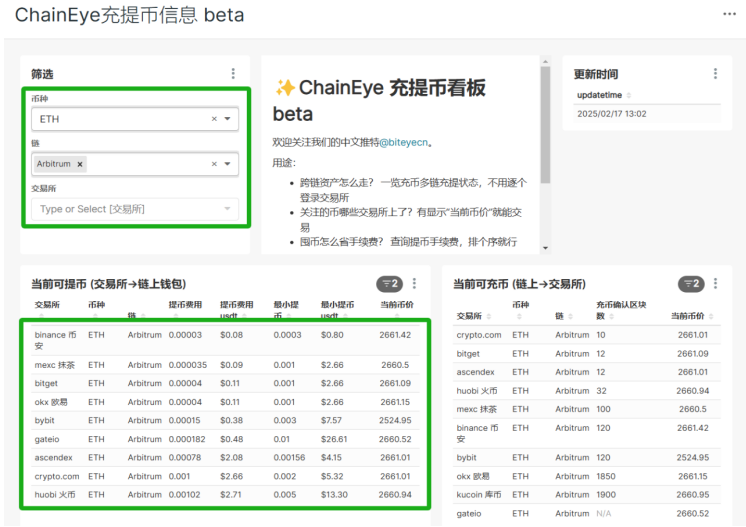This screenshot has width=746, height=527.
Task: Click scroll-down arrow in ChainEye description panel
Action: [545, 248]
